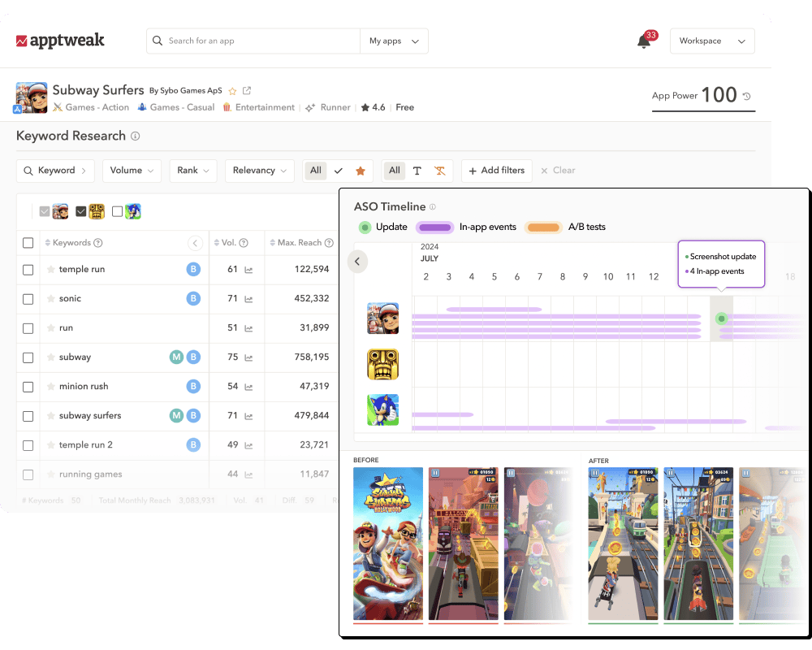Open the Volume filter dropdown
Viewport: 812px width, 650px height.
(x=132, y=171)
